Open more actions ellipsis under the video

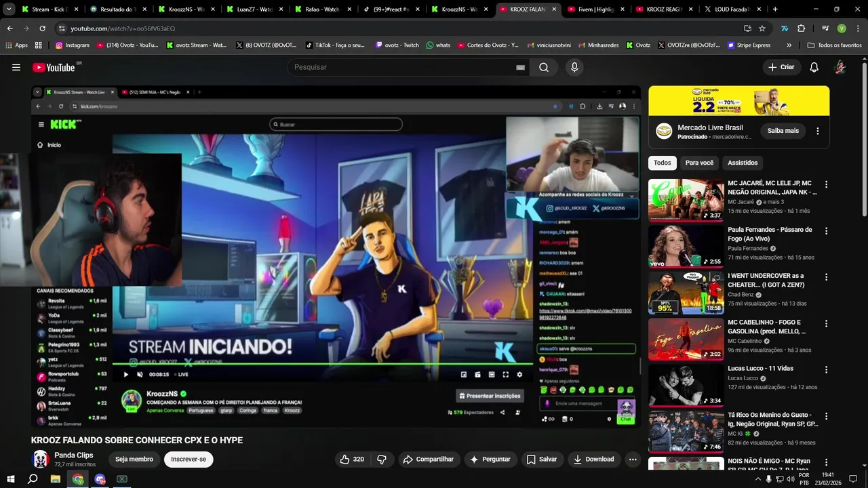[633, 459]
